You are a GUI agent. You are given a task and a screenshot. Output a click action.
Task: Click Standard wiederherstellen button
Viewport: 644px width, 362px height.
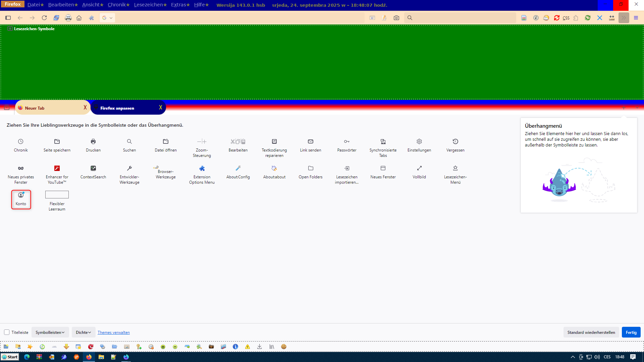pos(591,332)
